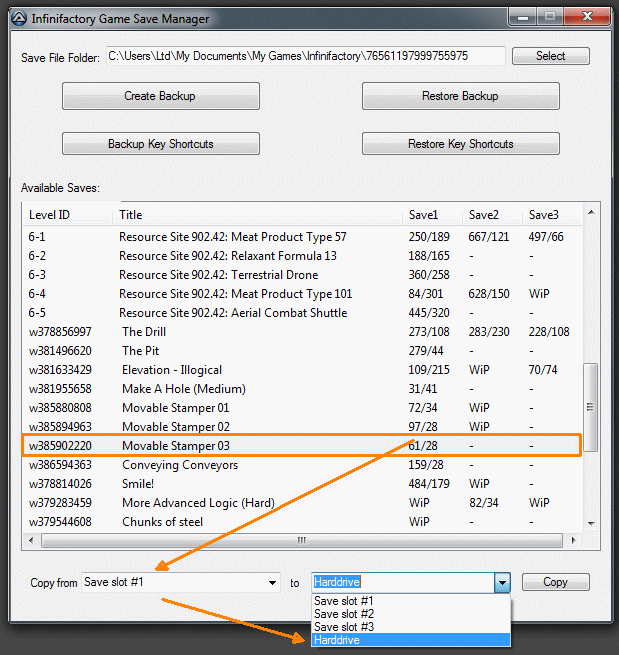The height and width of the screenshot is (655, 619).
Task: Click Save2 value '628/150'
Action: (489, 294)
